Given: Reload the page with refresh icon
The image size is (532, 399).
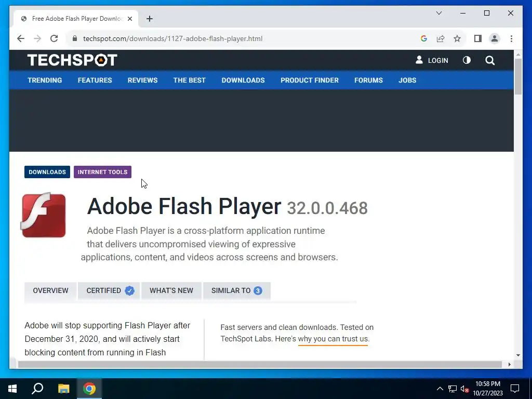Looking at the screenshot, I should 54,38.
